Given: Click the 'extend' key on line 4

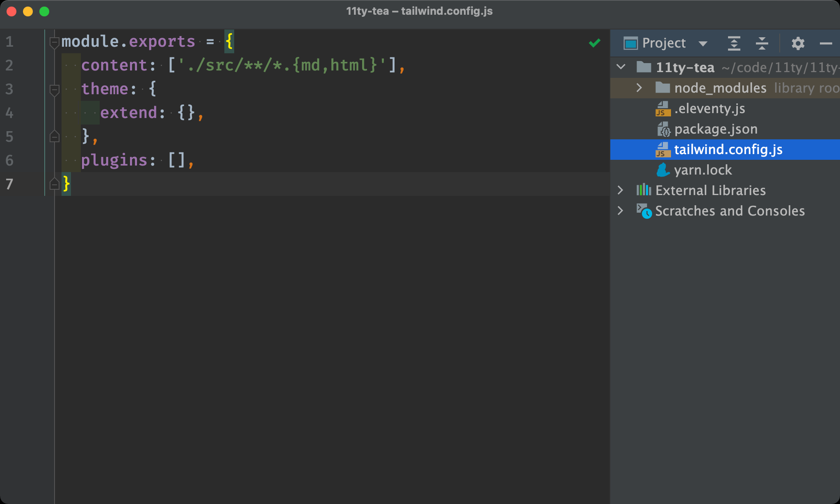Looking at the screenshot, I should click(x=128, y=113).
